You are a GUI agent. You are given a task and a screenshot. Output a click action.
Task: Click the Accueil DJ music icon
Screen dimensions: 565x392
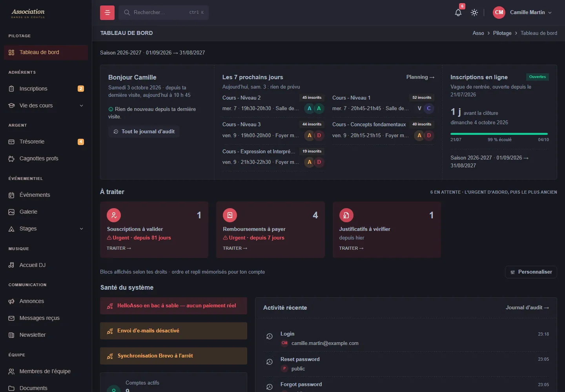[11, 265]
